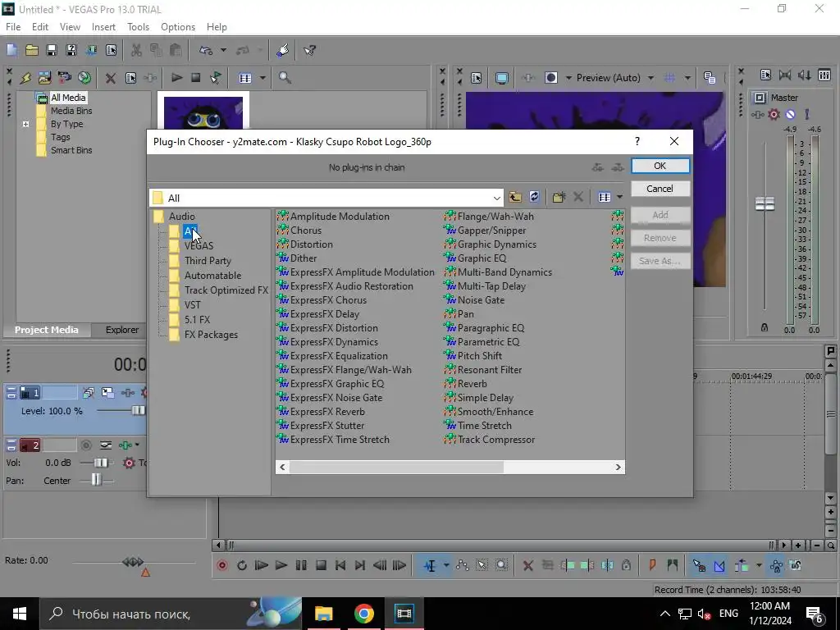Open the preview overlays grid dropdown arrow

point(687,78)
